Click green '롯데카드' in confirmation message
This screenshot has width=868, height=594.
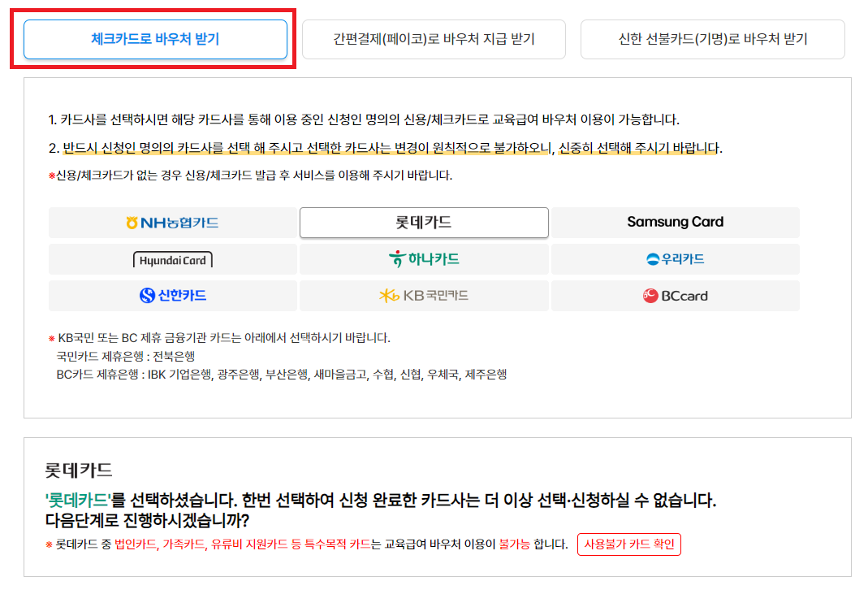78,501
